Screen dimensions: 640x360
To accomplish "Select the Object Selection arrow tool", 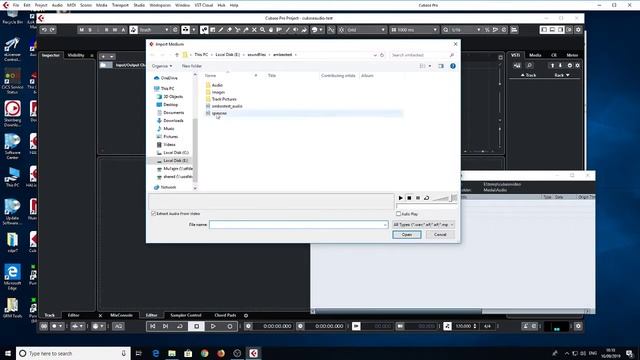I will (204, 30).
